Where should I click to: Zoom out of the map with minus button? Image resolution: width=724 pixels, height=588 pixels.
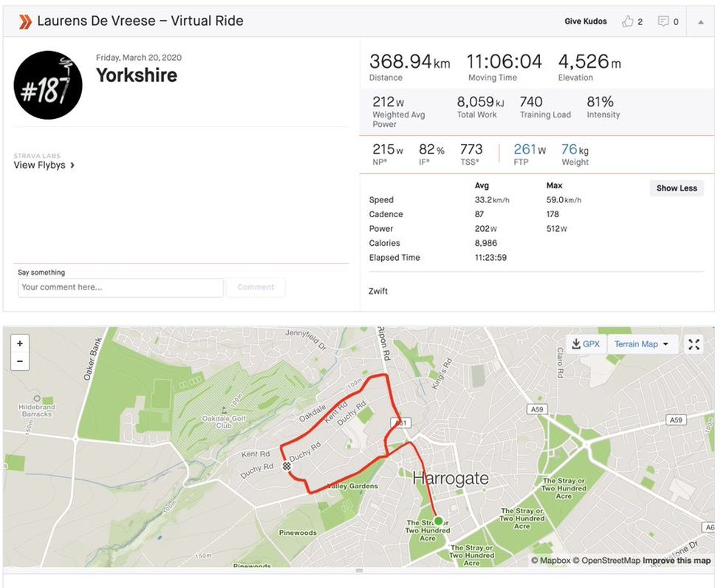(20, 361)
